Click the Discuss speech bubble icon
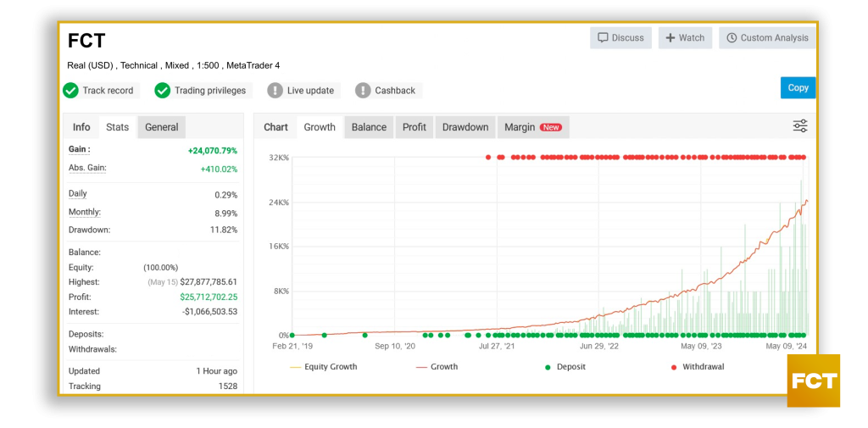This screenshot has height=428, width=868. (603, 38)
